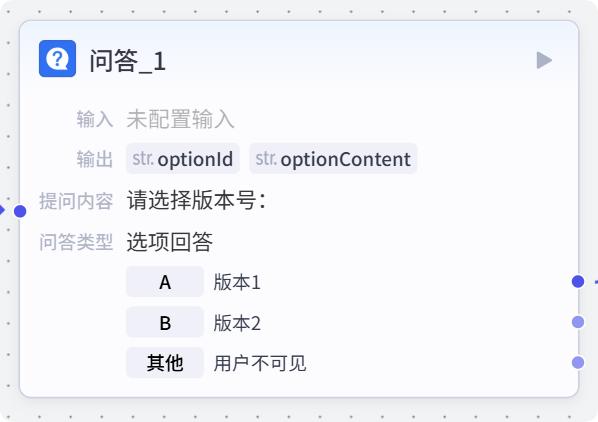The image size is (598, 422).
Task: Click the 版本1 option text
Action: click(x=237, y=282)
